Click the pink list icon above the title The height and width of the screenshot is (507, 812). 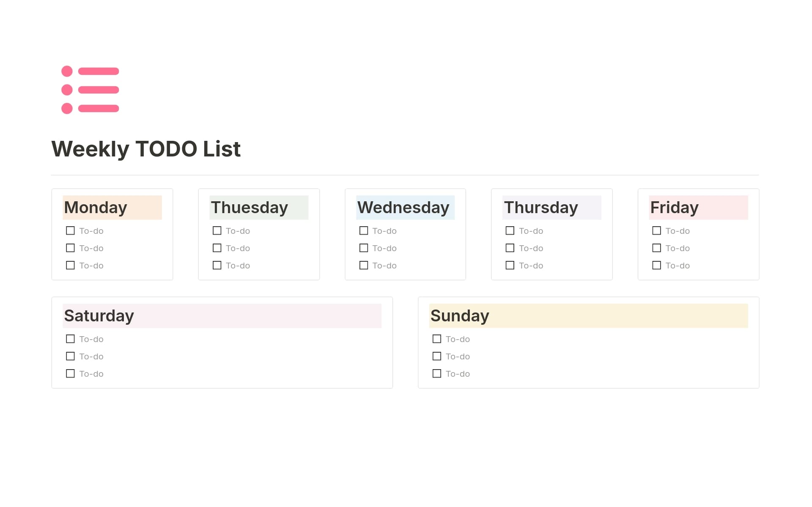(x=89, y=89)
